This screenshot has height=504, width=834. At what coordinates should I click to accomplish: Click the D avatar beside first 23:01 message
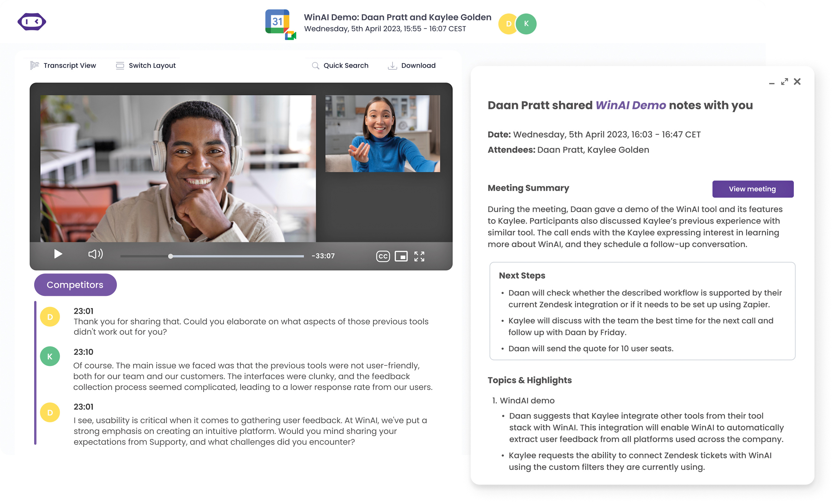pyautogui.click(x=50, y=317)
